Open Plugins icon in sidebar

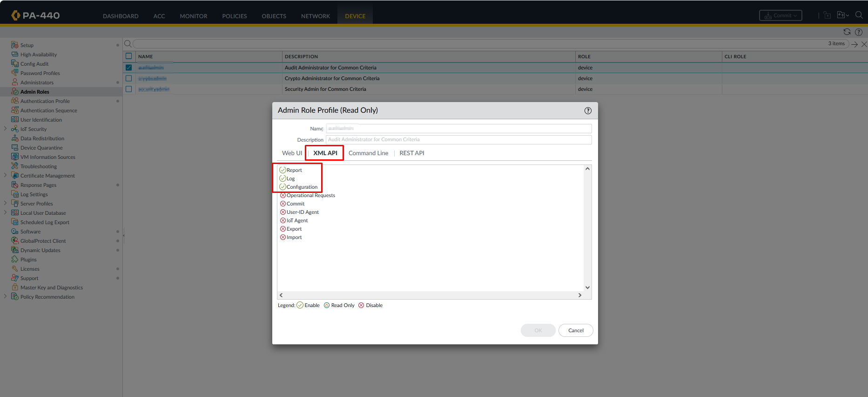15,260
